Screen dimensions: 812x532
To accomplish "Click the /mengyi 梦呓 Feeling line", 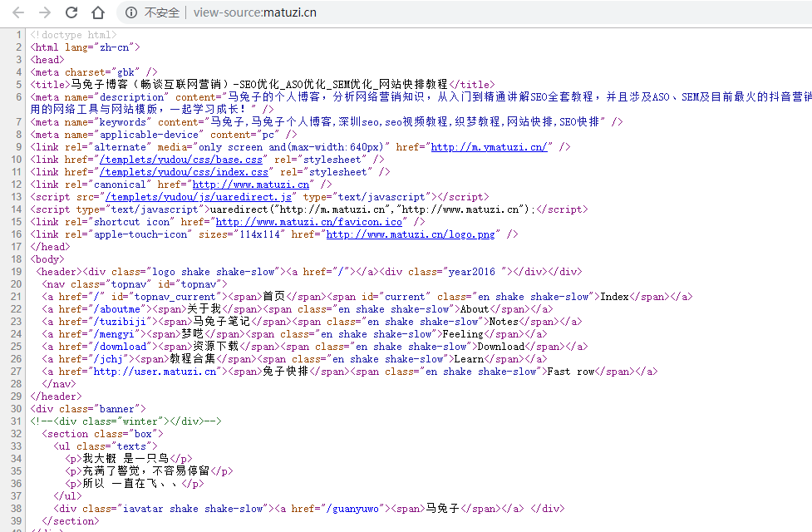I will (295, 334).
